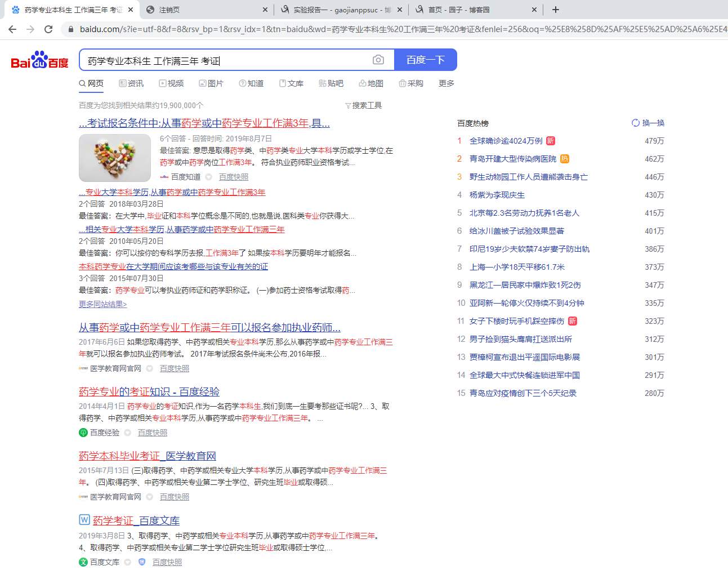Screen dimensions: 728x579
Task: Open the 百度经验 source link
Action: coord(105,433)
